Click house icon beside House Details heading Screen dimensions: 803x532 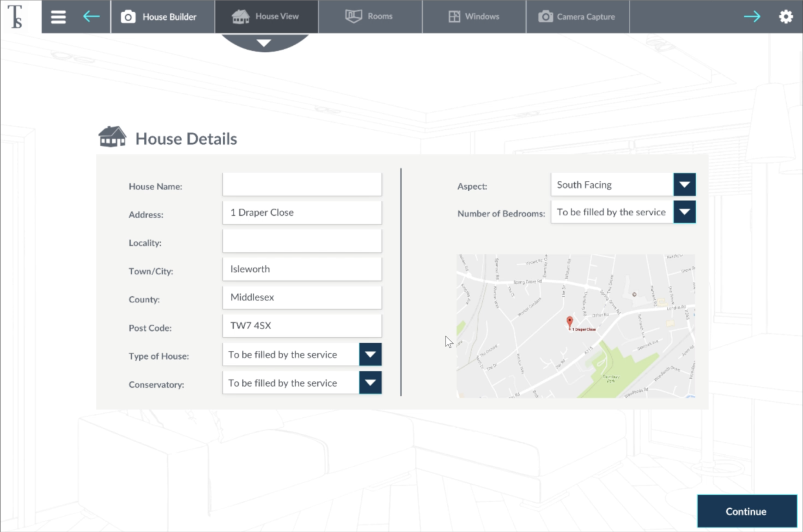[x=112, y=137]
